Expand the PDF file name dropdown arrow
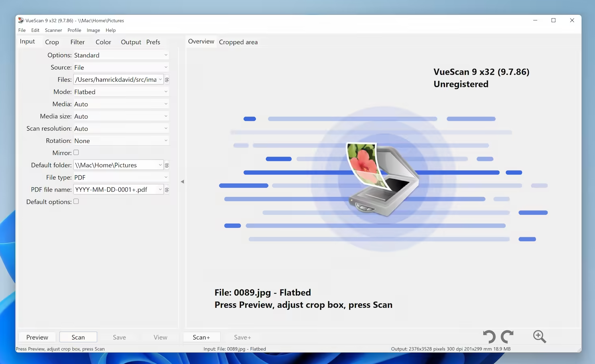The image size is (595, 364). [x=160, y=190]
